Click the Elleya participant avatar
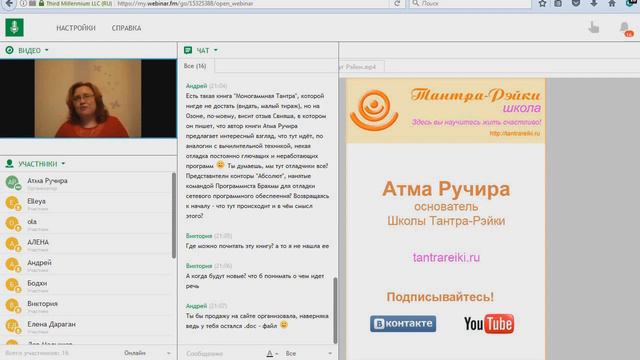The height and width of the screenshot is (360, 640). 13,203
